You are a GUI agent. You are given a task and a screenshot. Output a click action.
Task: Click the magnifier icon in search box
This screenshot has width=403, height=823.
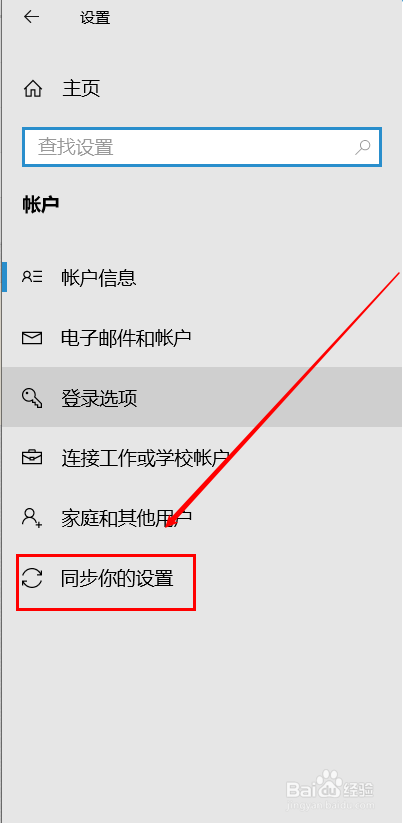[363, 147]
